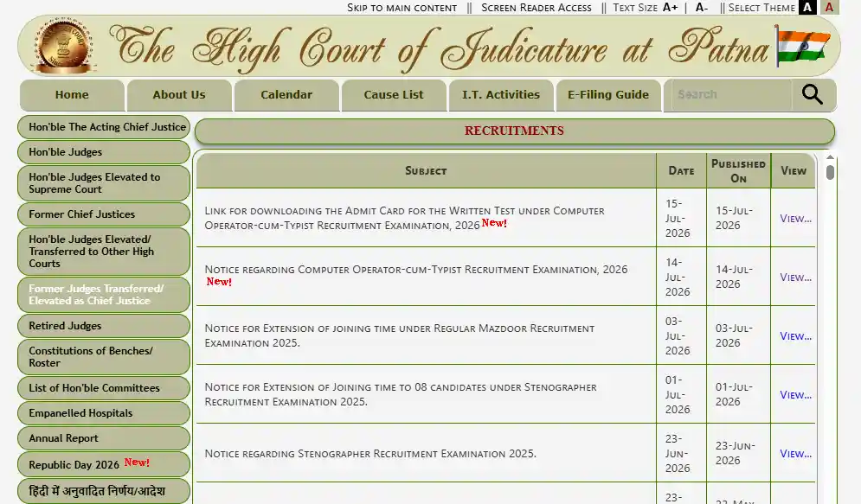Click the search magnifier icon
The width and height of the screenshot is (861, 504).
(x=813, y=94)
